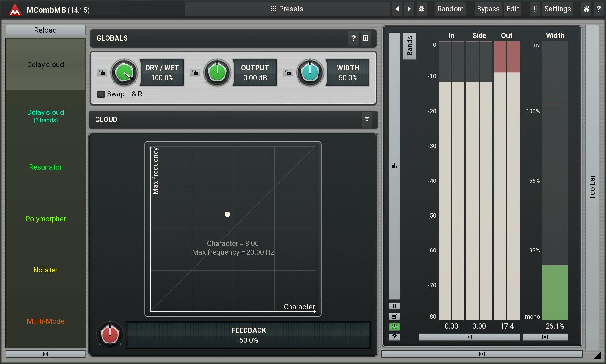Click the Bypass button
The height and width of the screenshot is (364, 606).
click(x=488, y=9)
